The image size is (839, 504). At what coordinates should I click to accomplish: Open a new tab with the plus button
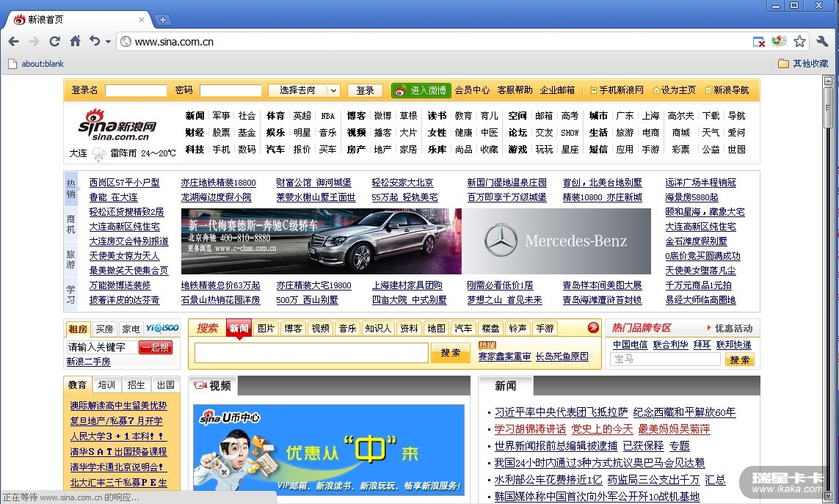(163, 20)
